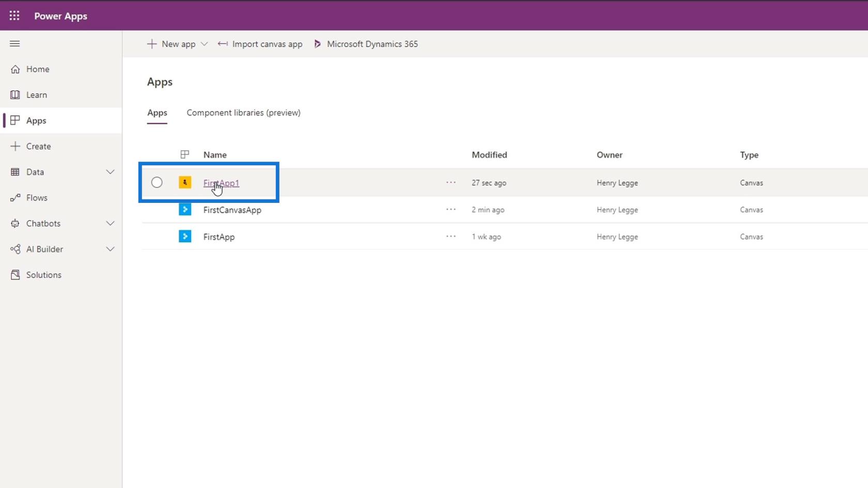Click the app type column header icon
The image size is (868, 488).
pos(184,154)
